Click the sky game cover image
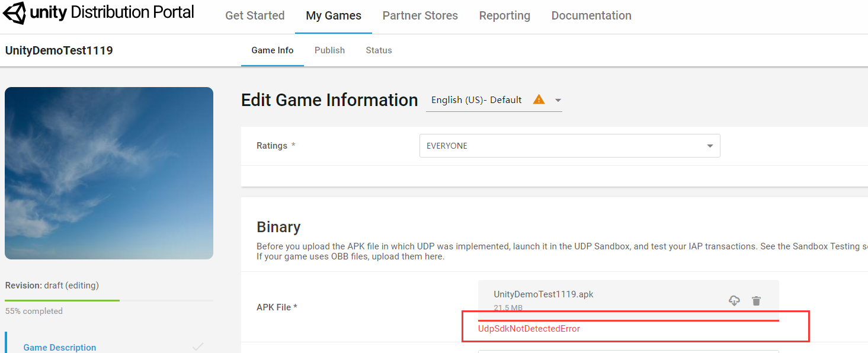Viewport: 868px width, 353px height. 109,174
